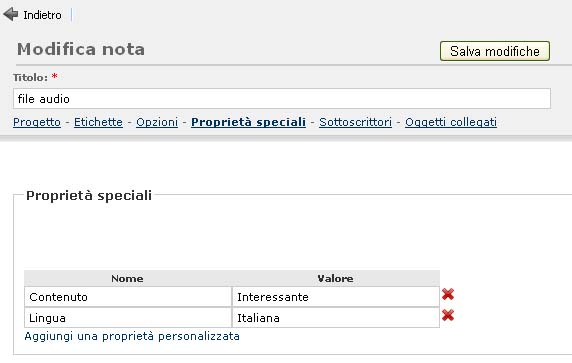
Task: Focus the Titolo field containing file audio
Action: click(282, 99)
